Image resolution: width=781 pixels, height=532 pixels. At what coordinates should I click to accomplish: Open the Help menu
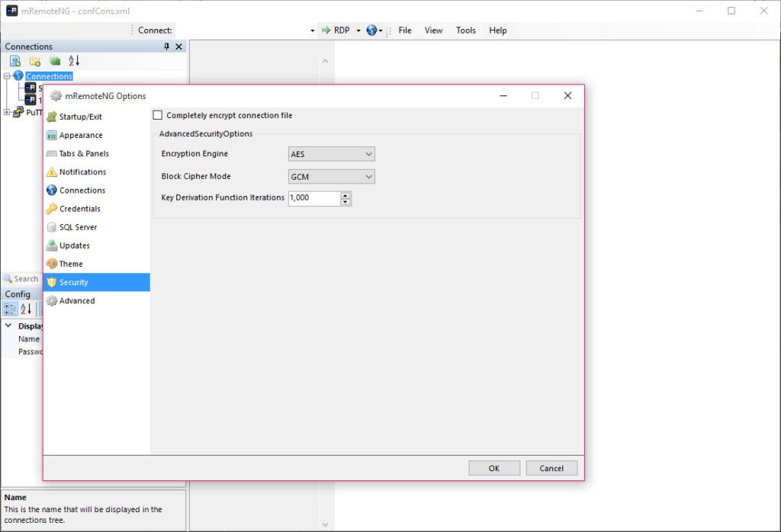[497, 30]
